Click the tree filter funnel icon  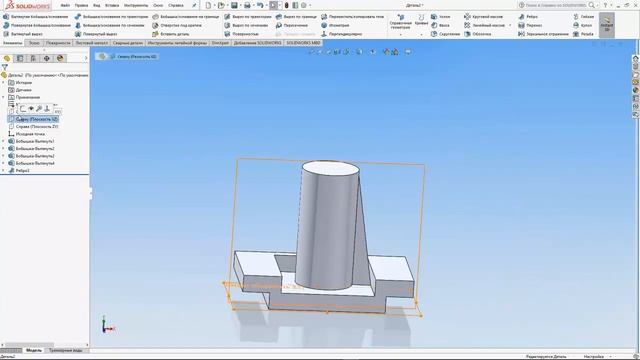coord(5,67)
